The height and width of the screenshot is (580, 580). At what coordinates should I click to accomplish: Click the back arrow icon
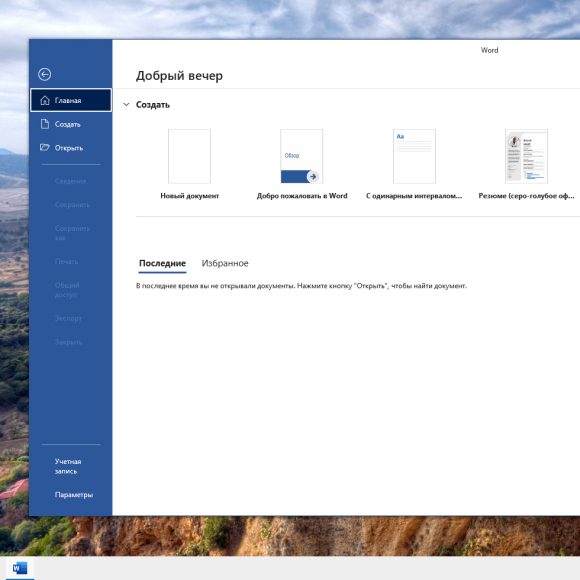(44, 74)
